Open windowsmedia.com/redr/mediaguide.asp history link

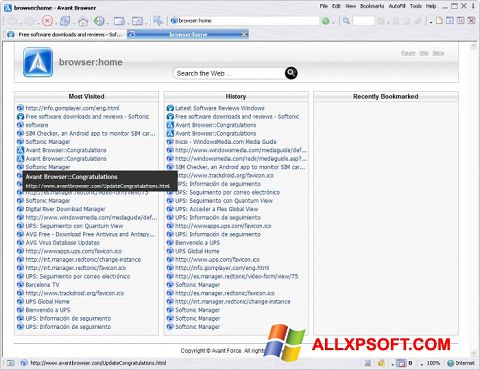(x=241, y=158)
